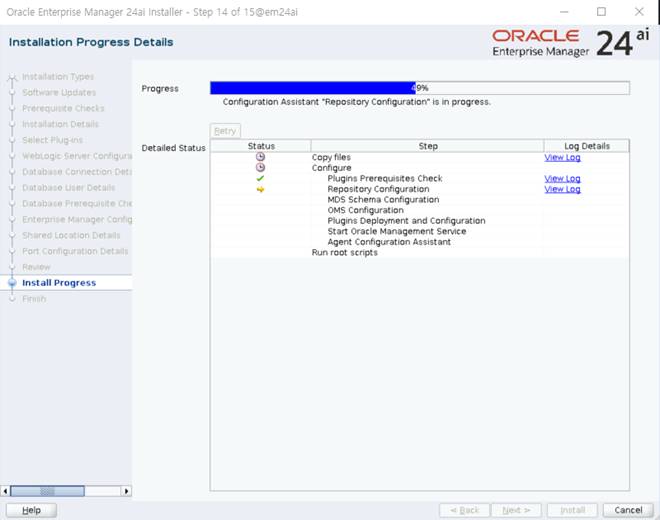Viewport: 660px width, 520px height.
Task: Click the clock status icon for Configure
Action: pyautogui.click(x=261, y=168)
